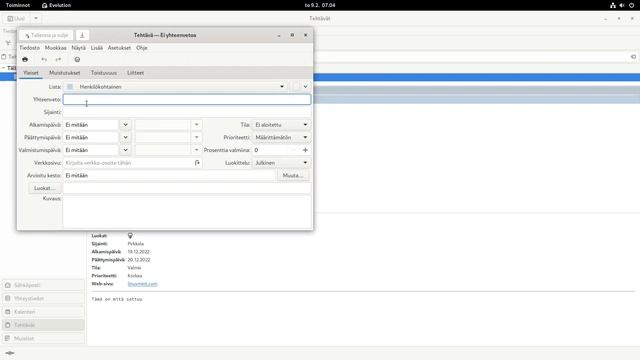Image resolution: width=640 pixels, height=360 pixels.
Task: Open the Tiedosto menu
Action: [x=29, y=48]
